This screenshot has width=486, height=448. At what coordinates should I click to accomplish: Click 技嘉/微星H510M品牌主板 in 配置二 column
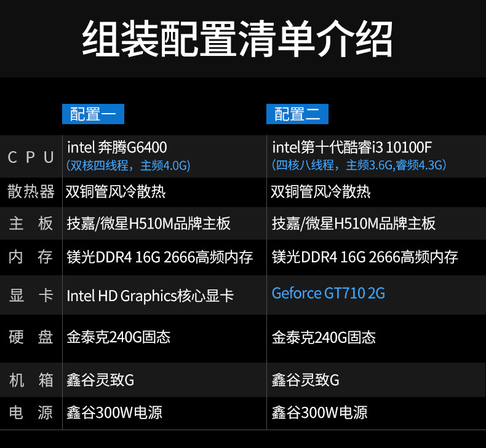click(x=354, y=223)
